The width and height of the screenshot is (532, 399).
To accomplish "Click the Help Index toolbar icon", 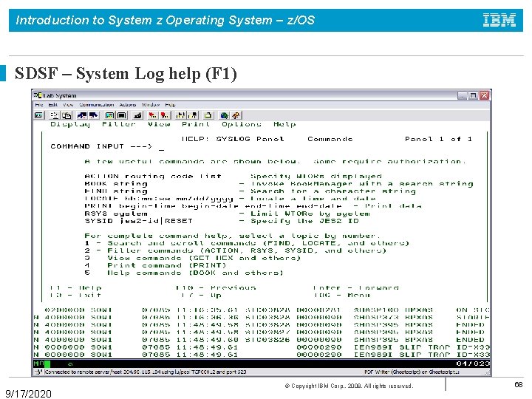I will (236, 115).
